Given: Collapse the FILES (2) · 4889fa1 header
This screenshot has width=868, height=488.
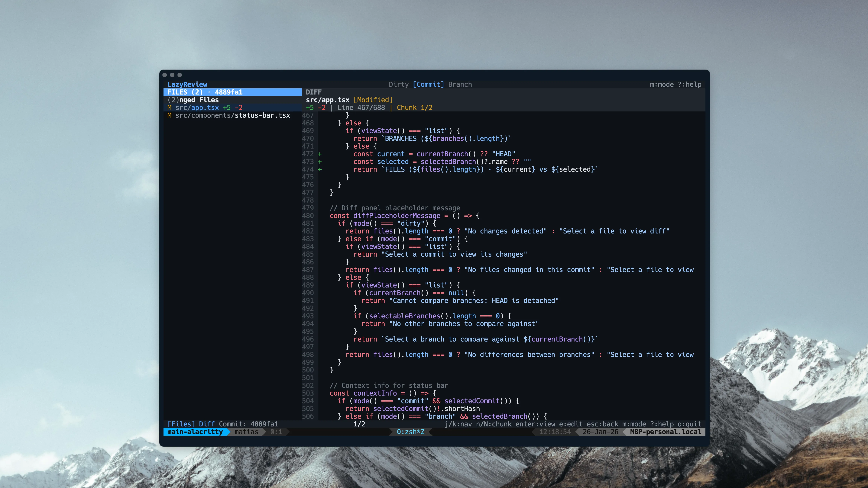Looking at the screenshot, I should (205, 92).
